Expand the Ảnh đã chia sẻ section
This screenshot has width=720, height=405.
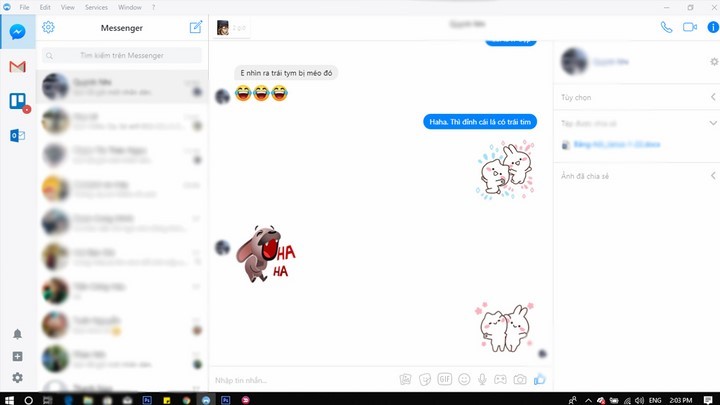(712, 176)
